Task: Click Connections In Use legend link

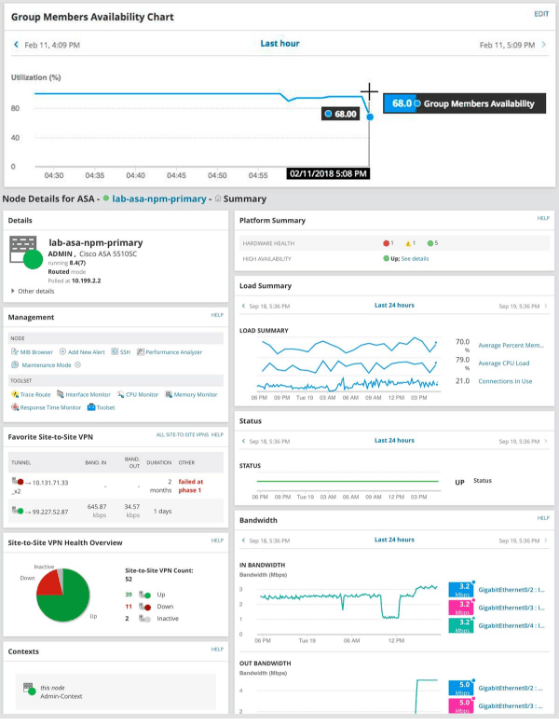Action: pos(505,381)
